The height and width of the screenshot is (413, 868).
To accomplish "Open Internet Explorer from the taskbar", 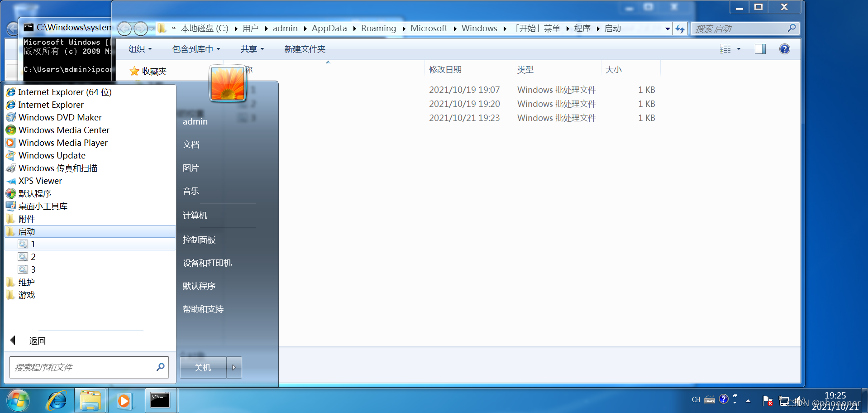I will (57, 400).
